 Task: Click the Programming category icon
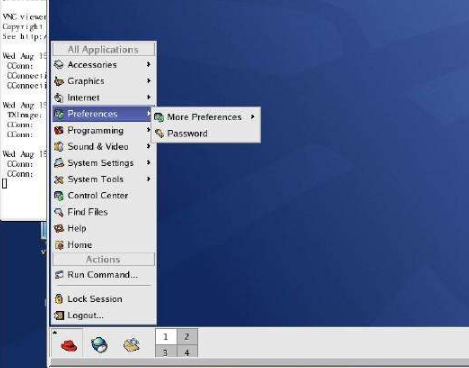point(59,130)
